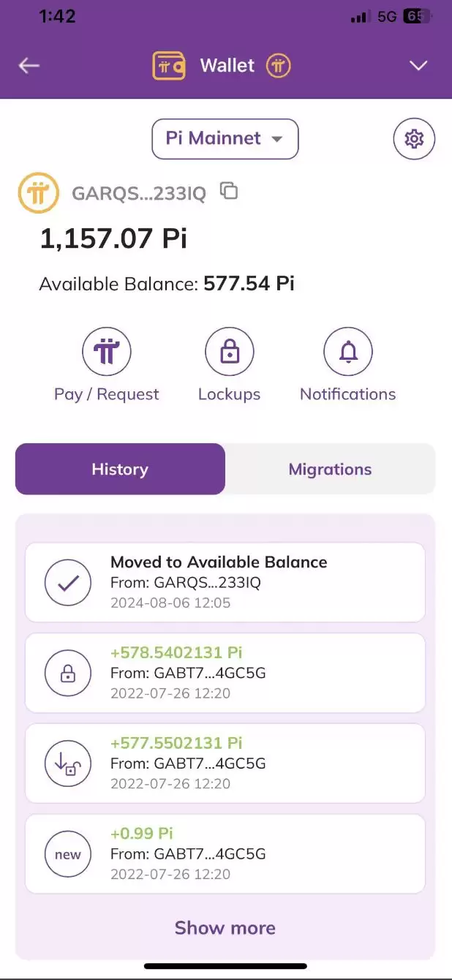The width and height of the screenshot is (452, 980).
Task: Tap Show more to load older transactions
Action: coord(225,927)
